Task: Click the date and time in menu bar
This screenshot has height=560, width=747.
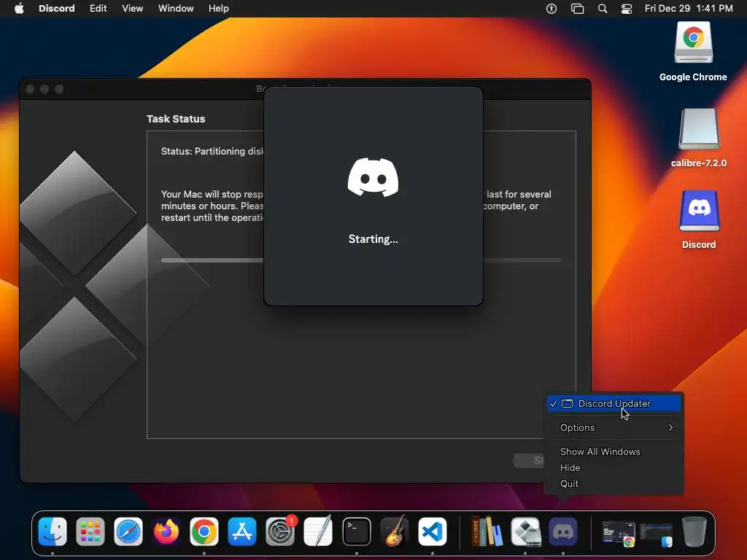Action: click(689, 9)
